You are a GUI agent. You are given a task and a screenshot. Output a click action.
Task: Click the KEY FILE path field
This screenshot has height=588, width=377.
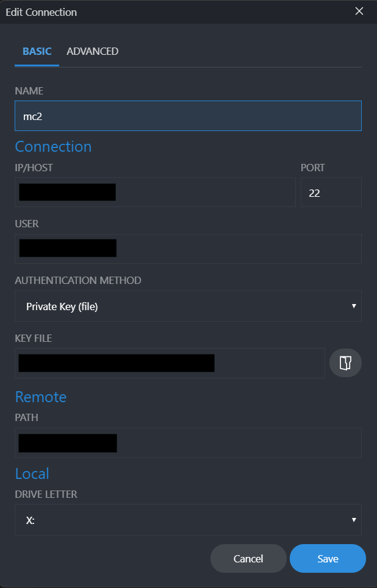pos(170,363)
